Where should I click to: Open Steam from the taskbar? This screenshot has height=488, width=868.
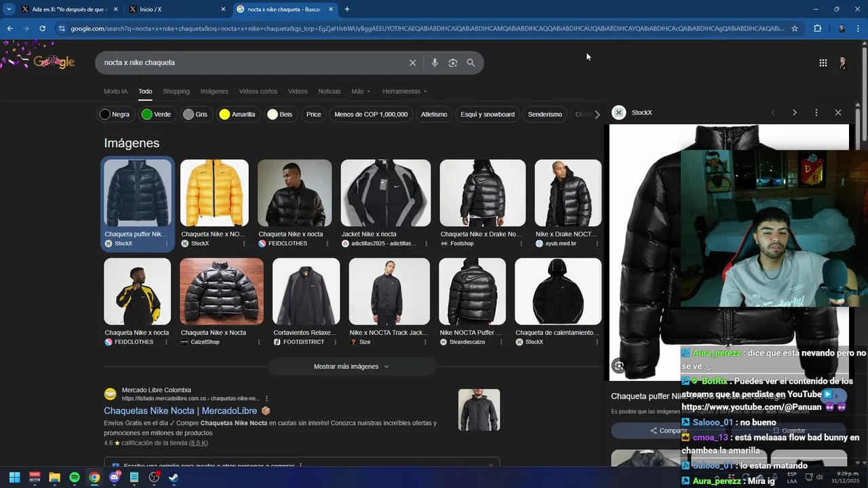point(174,477)
